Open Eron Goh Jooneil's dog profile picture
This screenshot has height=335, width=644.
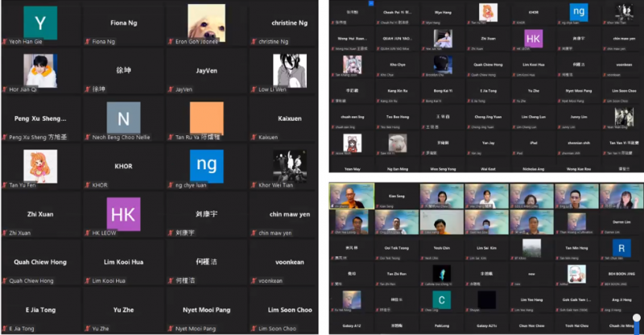click(206, 22)
